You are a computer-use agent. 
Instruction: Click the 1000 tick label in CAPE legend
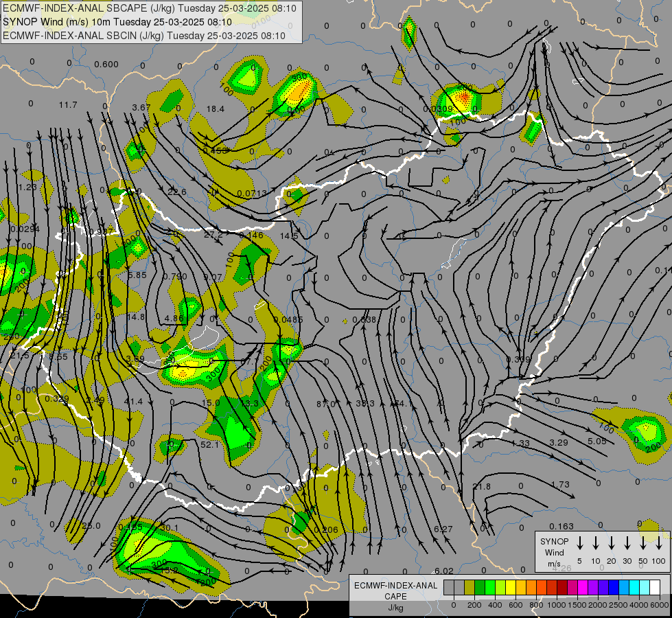pos(556,605)
